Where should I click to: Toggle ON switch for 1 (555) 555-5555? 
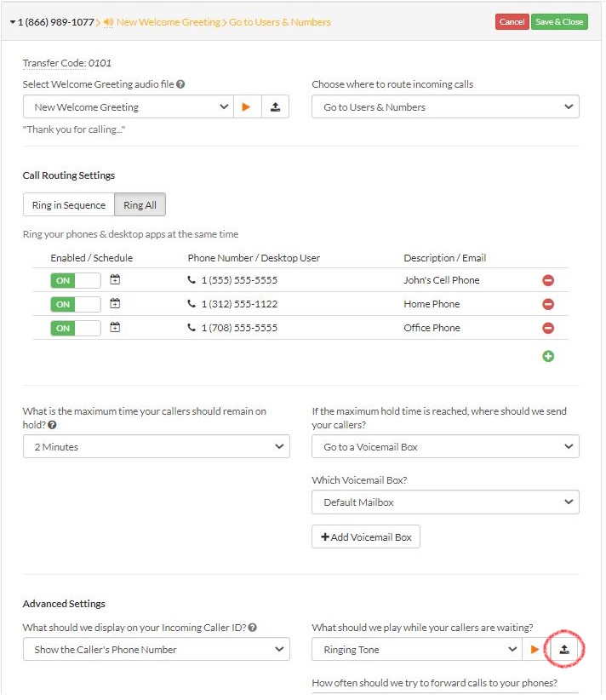point(75,280)
